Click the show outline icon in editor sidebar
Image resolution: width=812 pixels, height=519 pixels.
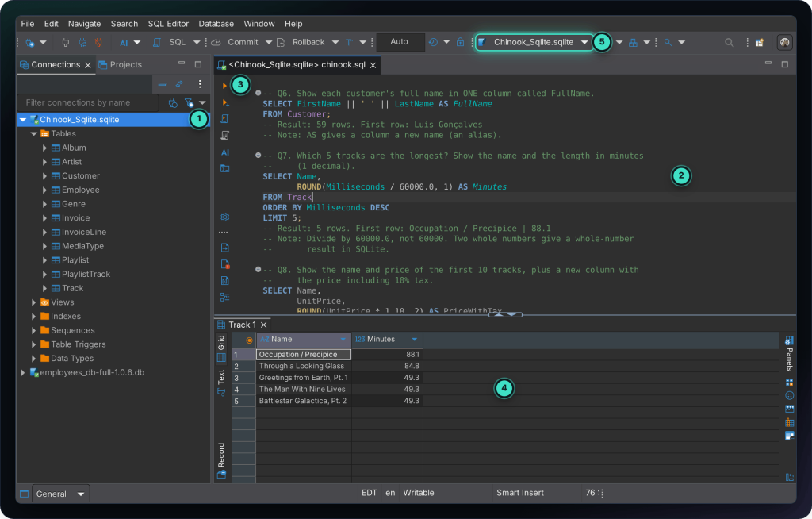pos(224,297)
